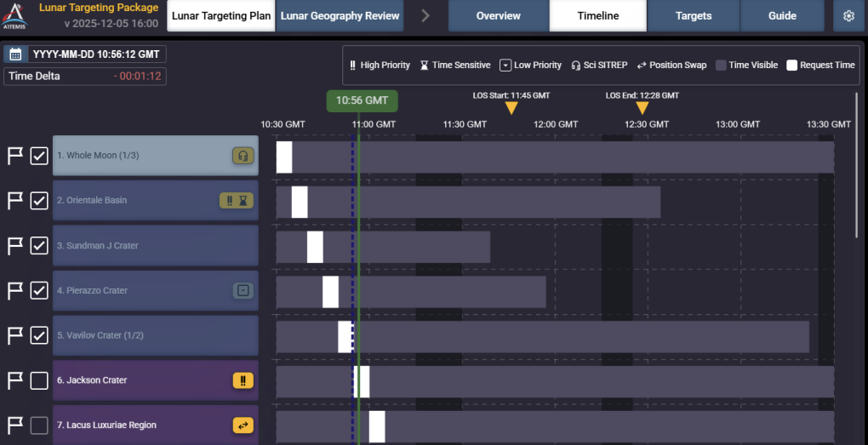Open the settings gear icon
Screen dimensions: 868x445
pyautogui.click(x=848, y=16)
